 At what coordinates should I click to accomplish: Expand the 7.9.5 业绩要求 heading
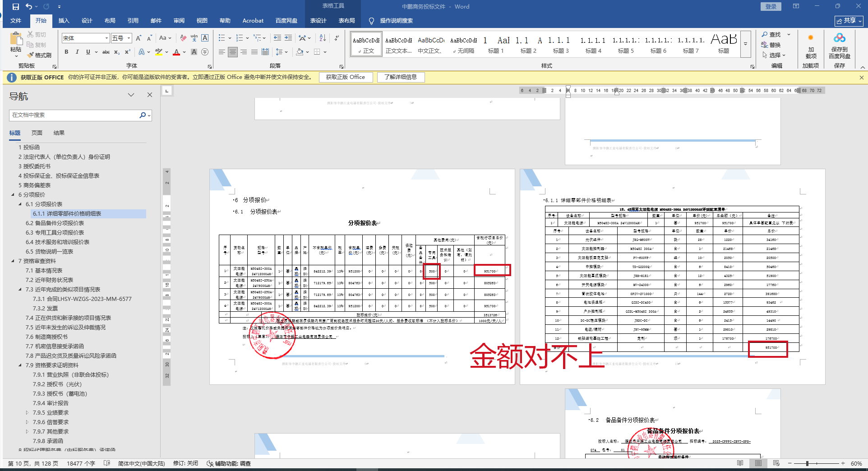[27, 413]
